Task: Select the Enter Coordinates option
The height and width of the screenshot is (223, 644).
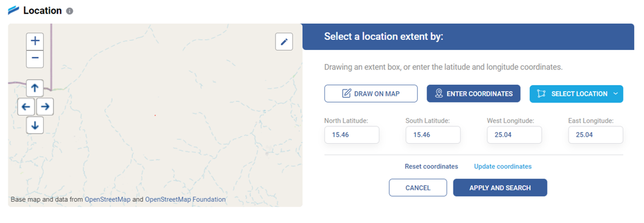Action: point(473,93)
